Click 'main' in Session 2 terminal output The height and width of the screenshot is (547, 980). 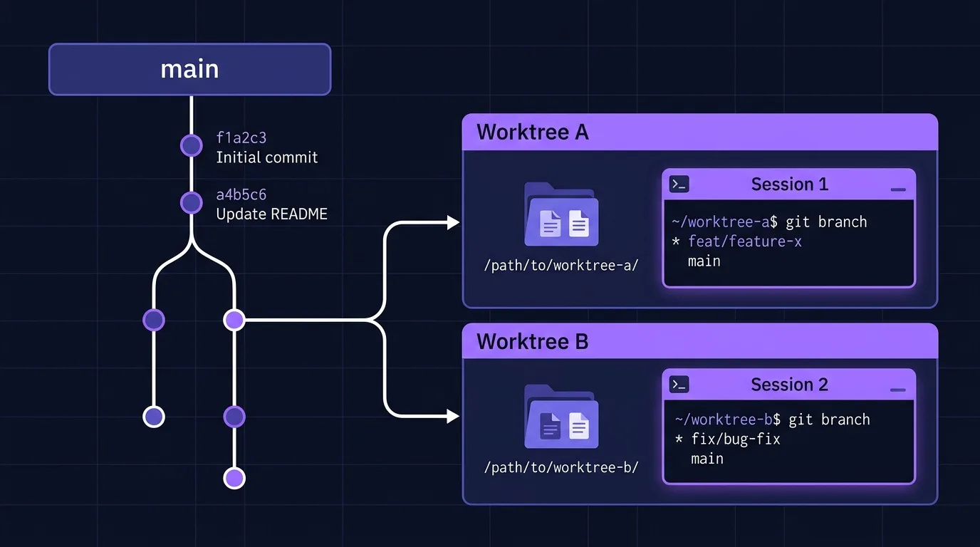(707, 459)
